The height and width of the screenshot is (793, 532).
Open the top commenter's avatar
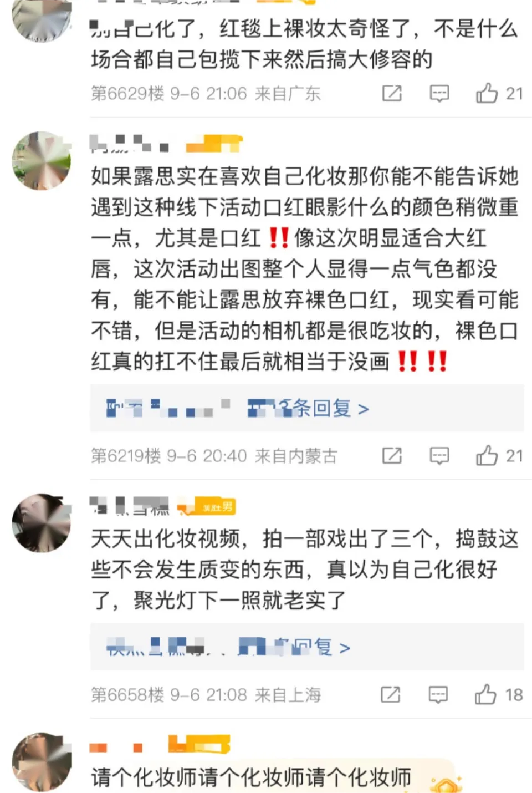tap(42, 19)
